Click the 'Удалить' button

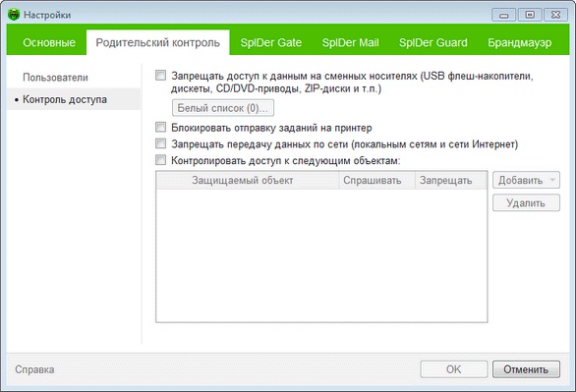coord(526,202)
